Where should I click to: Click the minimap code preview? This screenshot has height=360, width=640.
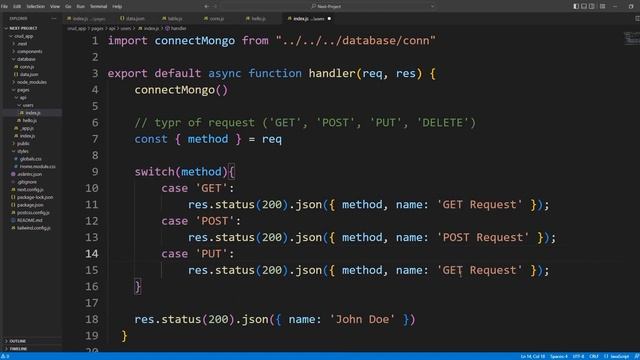coord(631,39)
